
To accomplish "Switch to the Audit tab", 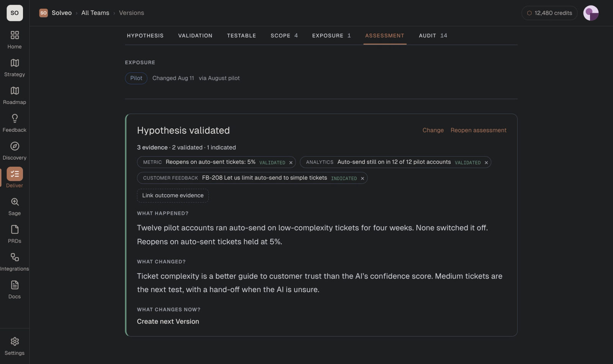I will tap(433, 36).
